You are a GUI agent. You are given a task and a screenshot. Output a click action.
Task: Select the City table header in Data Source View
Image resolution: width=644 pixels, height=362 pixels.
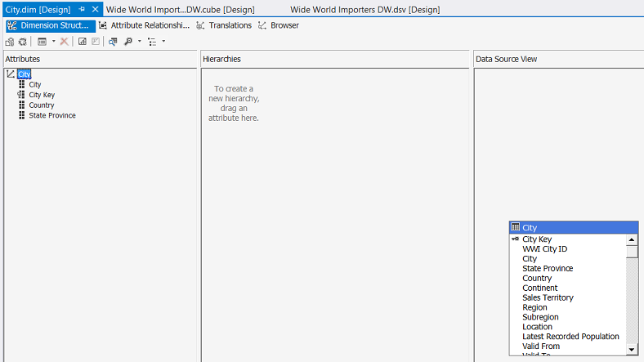tap(574, 227)
